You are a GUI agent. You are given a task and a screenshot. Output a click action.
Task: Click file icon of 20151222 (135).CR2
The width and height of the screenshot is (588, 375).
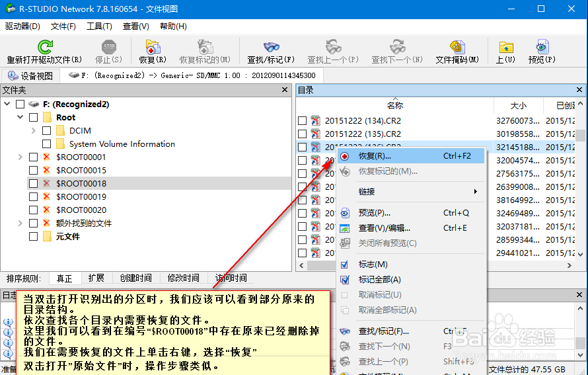point(316,134)
